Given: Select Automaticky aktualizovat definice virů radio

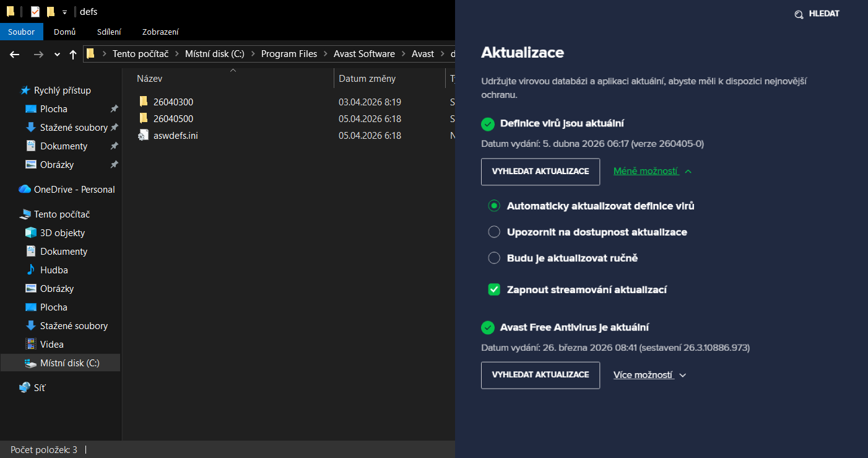Looking at the screenshot, I should [x=494, y=206].
